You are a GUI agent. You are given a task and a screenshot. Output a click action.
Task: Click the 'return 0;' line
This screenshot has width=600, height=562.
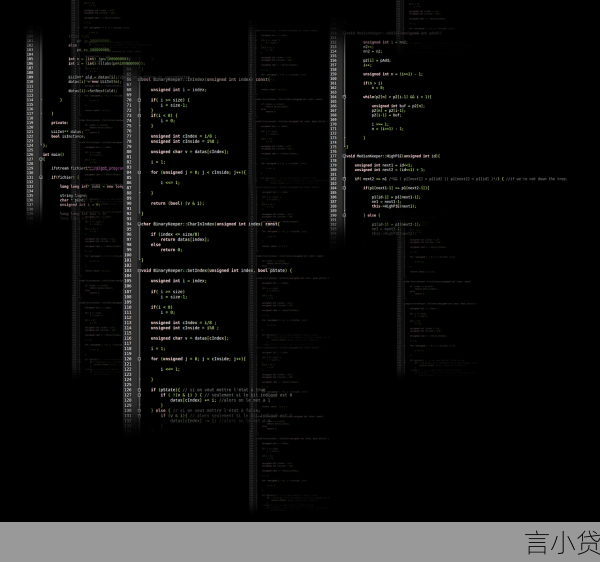171,250
